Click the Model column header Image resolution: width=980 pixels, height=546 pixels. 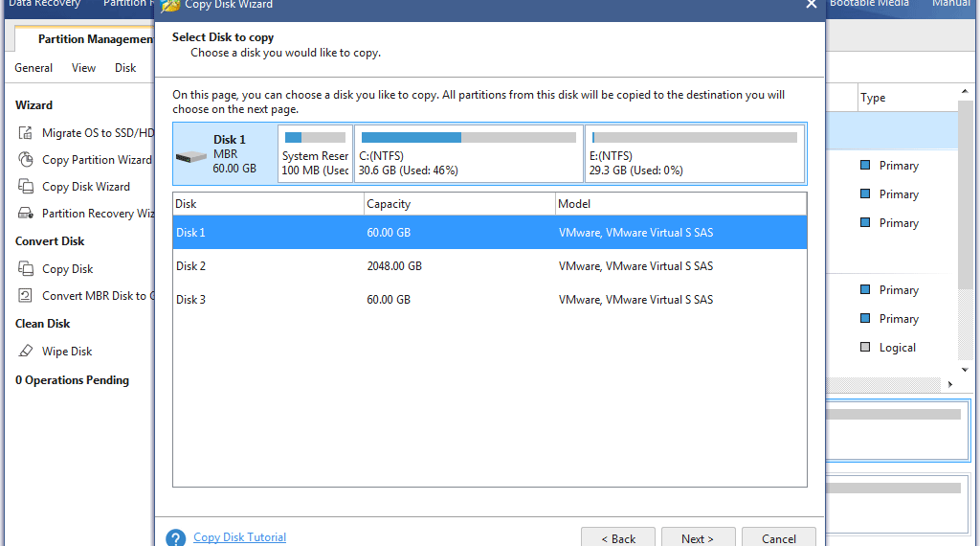(x=681, y=204)
